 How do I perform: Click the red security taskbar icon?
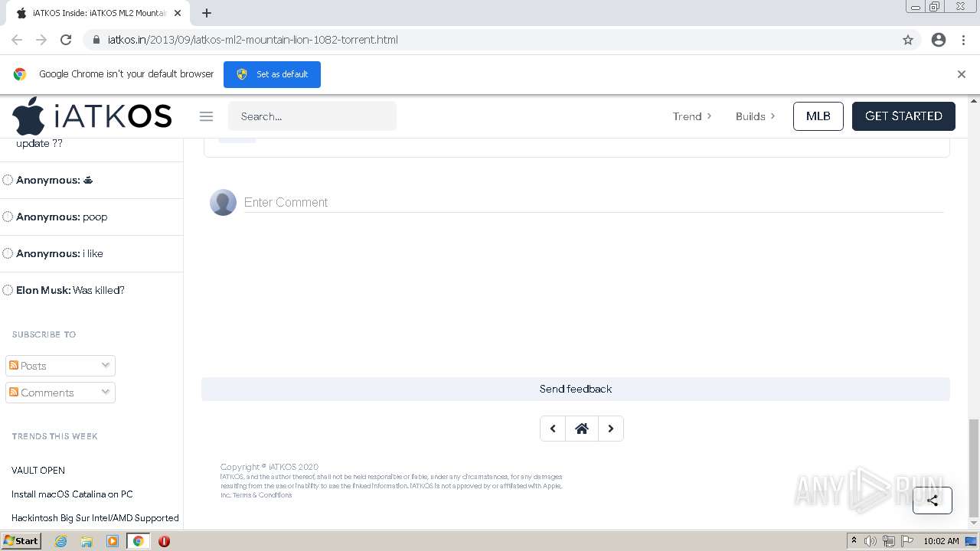[164, 541]
